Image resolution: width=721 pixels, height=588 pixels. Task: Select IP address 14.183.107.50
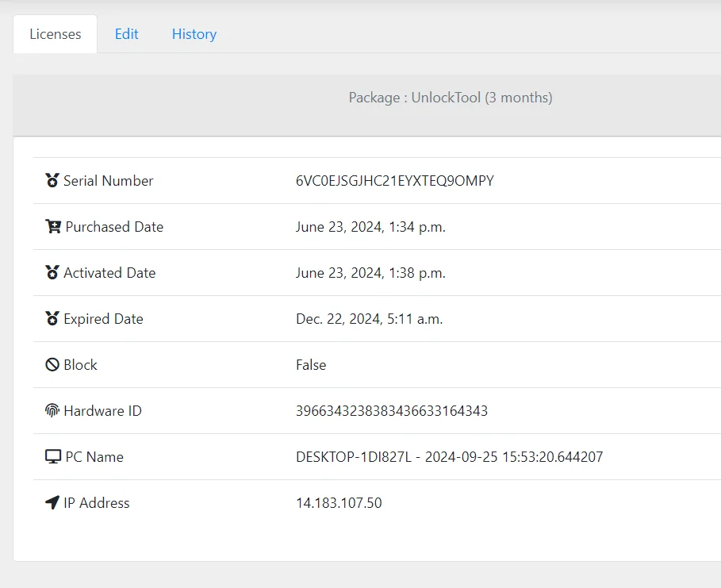[339, 503]
